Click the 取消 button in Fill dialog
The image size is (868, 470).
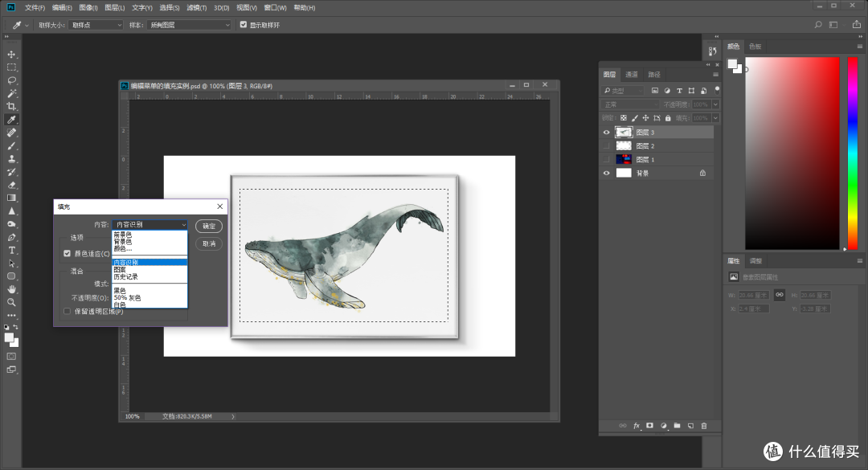(x=208, y=243)
